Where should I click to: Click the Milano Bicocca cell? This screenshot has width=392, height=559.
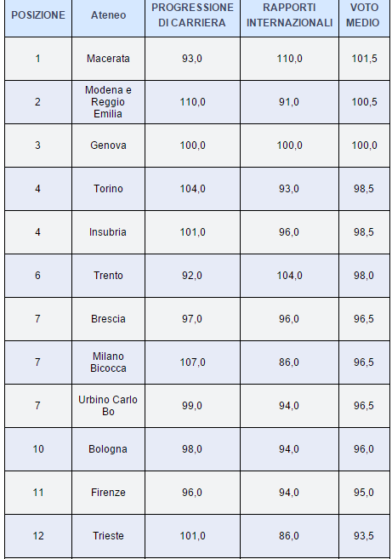point(108,362)
